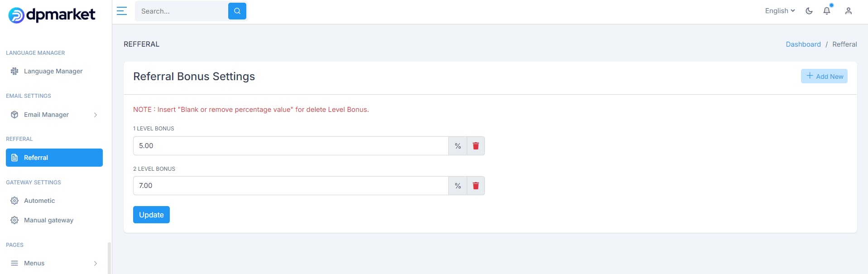
Task: Open the user profile icon
Action: pos(849,11)
